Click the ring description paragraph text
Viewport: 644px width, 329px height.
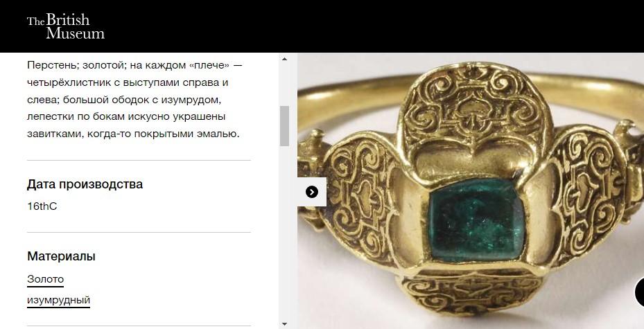136,100
